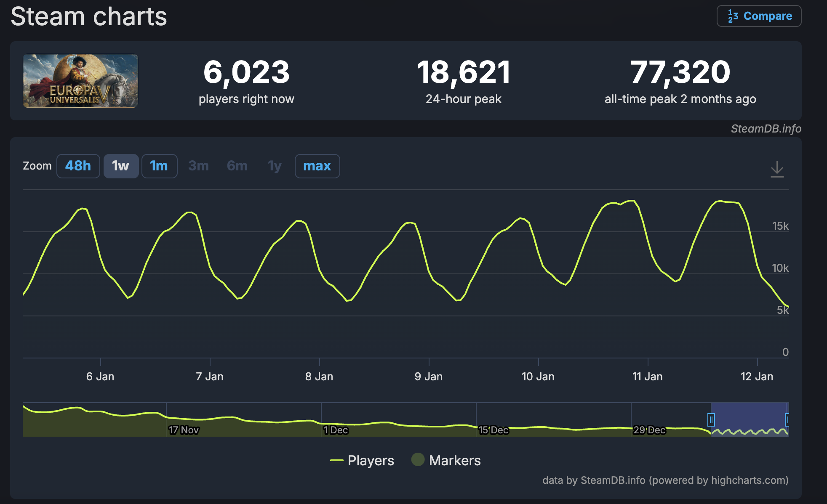The height and width of the screenshot is (504, 827).
Task: Select the 48h zoom range
Action: (78, 166)
